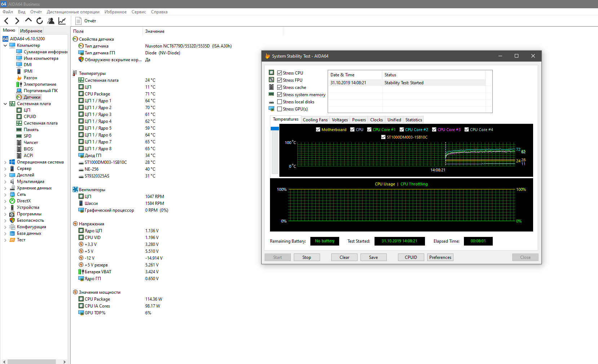Image resolution: width=598 pixels, height=364 pixels.
Task: Toggle ST1000DM003-1SB10C graph checkbox
Action: (383, 137)
